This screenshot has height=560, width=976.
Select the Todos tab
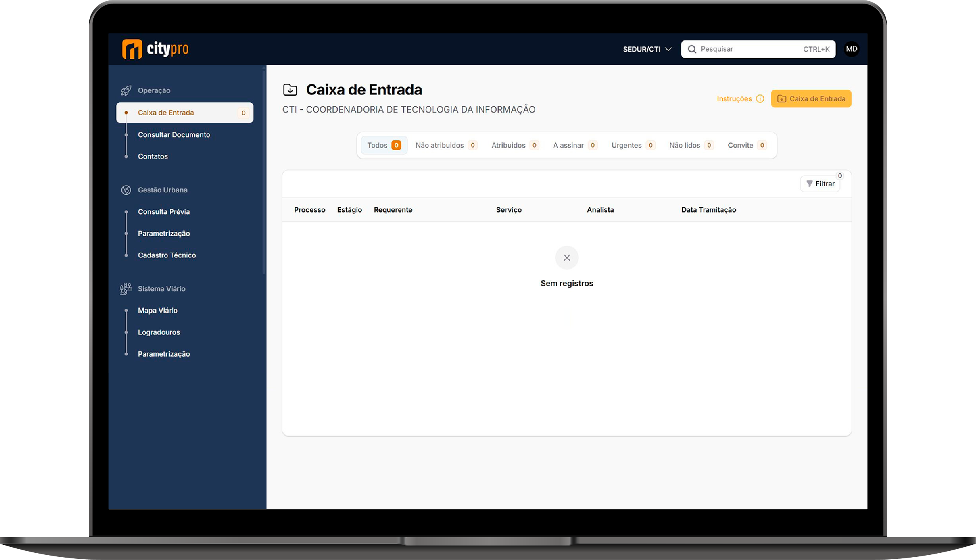tap(384, 145)
